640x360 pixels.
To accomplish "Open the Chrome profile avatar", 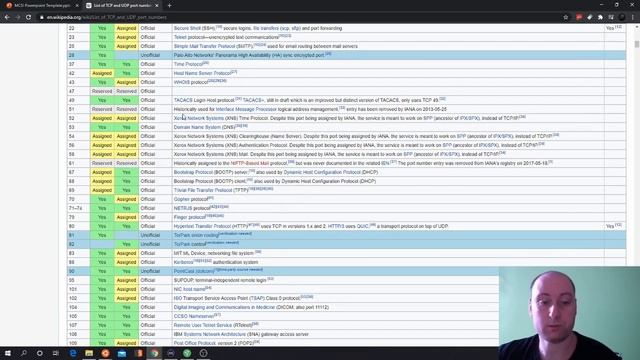I will pyautogui.click(x=622, y=17).
